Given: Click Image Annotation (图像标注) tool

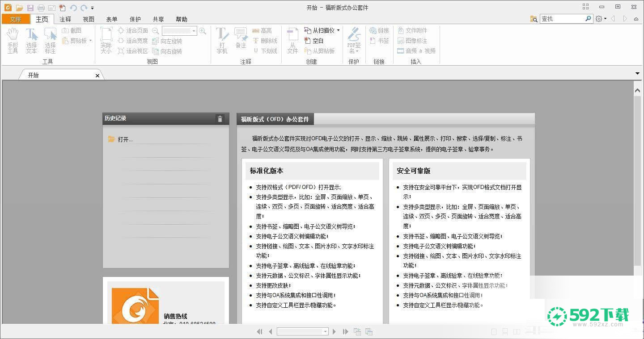Looking at the screenshot, I should [x=412, y=41].
